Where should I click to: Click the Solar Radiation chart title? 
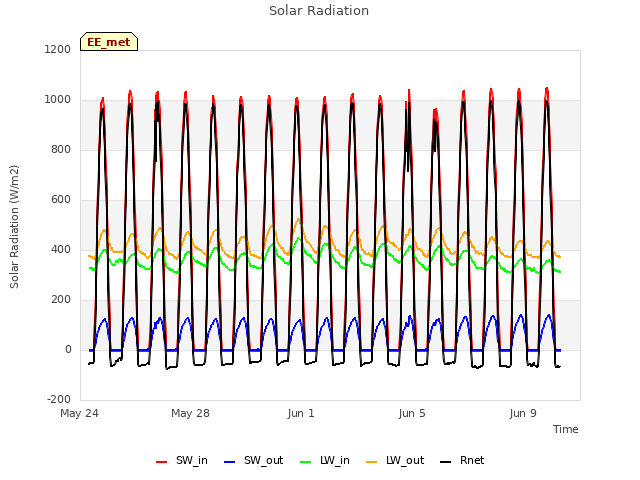pos(319,11)
